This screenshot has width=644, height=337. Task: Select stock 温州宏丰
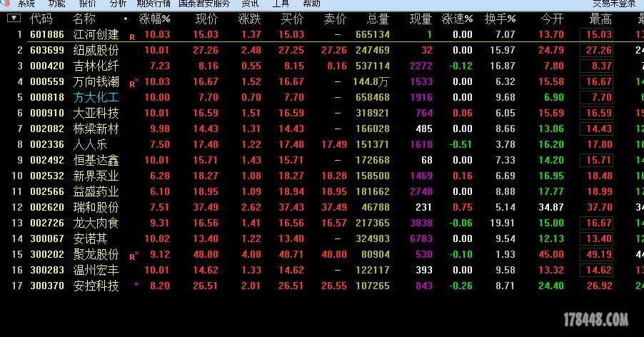96,270
